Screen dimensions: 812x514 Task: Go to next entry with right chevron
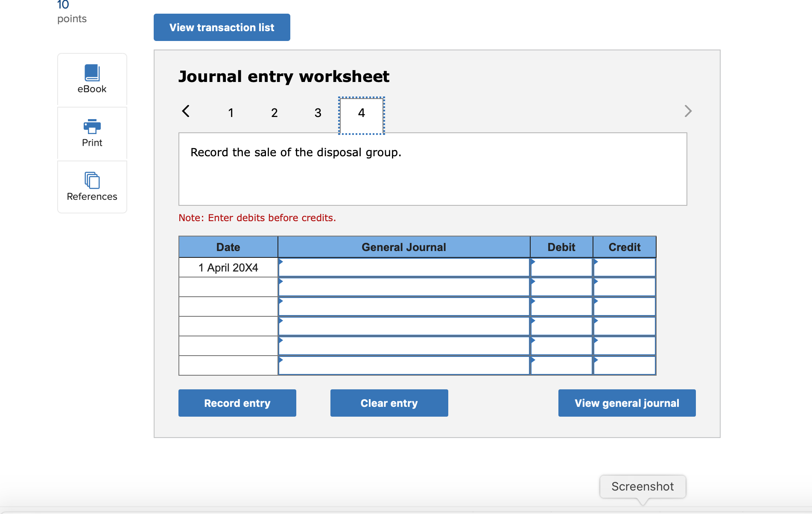[x=688, y=111]
